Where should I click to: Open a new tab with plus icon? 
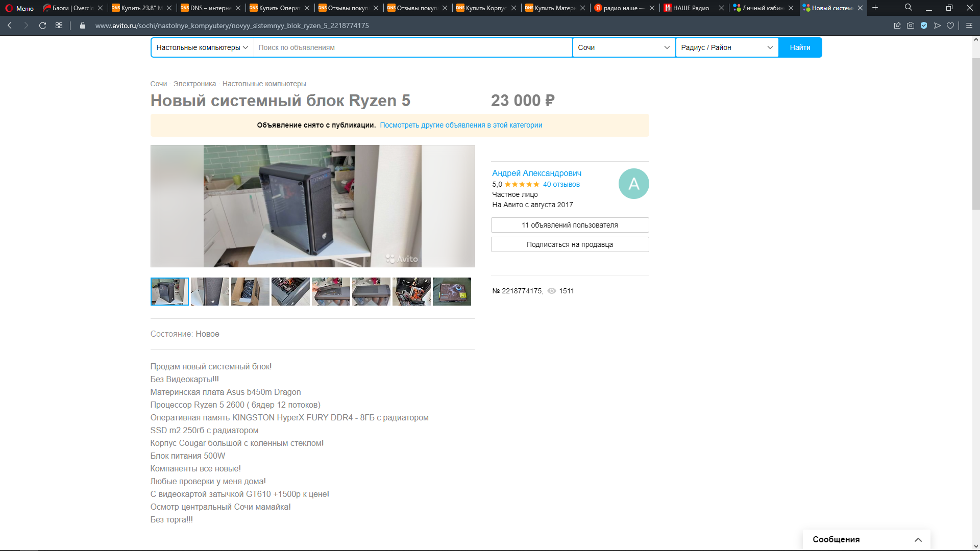point(875,8)
